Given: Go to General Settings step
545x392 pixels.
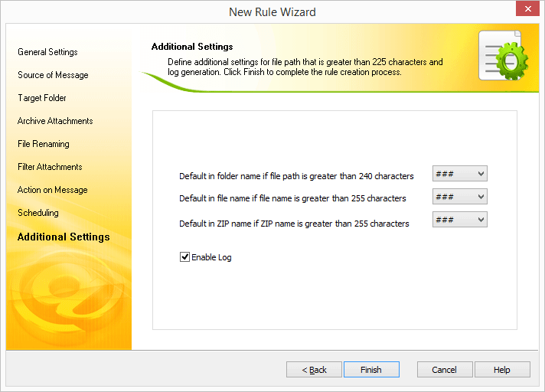Looking at the screenshot, I should 47,52.
